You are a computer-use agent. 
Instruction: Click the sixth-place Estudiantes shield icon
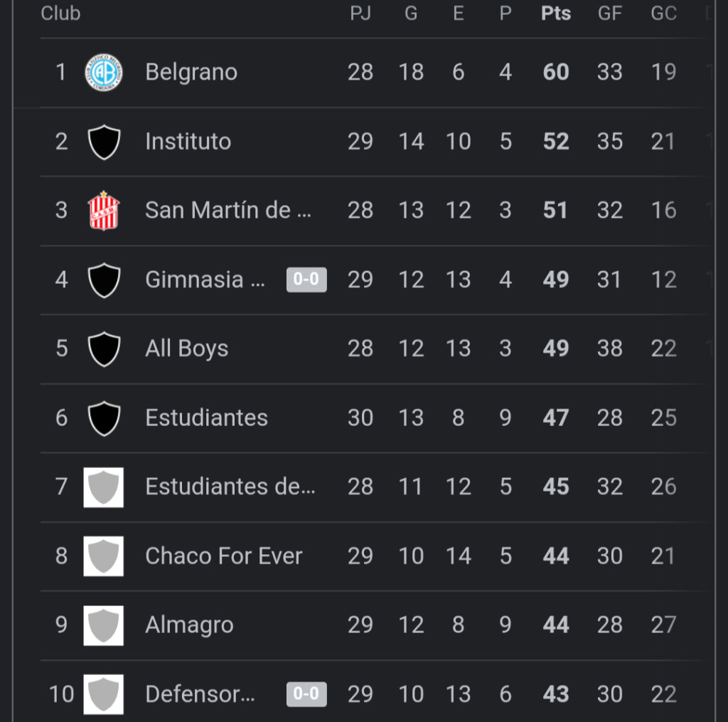point(104,418)
